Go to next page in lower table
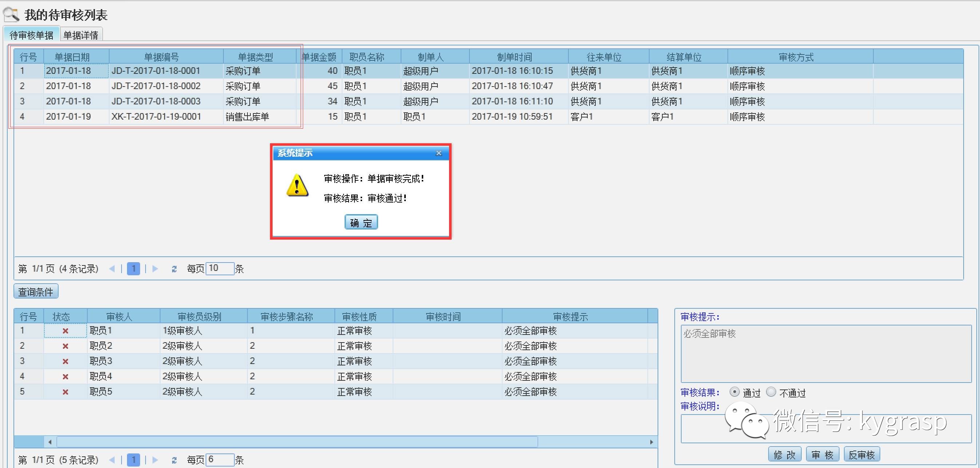This screenshot has height=468, width=980. [155, 460]
